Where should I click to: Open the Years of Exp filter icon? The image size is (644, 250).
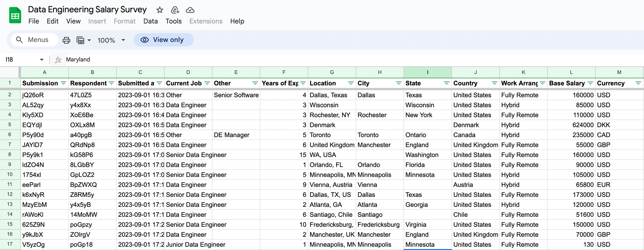(303, 83)
